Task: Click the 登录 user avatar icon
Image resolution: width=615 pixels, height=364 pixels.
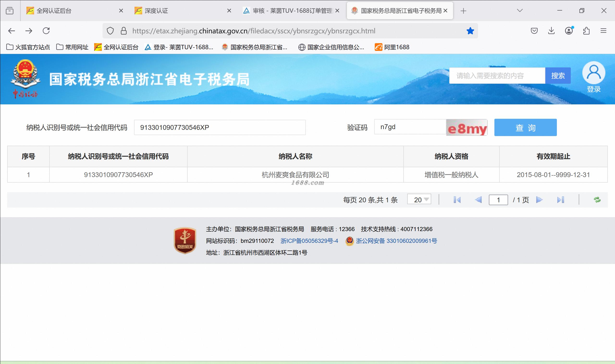Action: pos(593,73)
